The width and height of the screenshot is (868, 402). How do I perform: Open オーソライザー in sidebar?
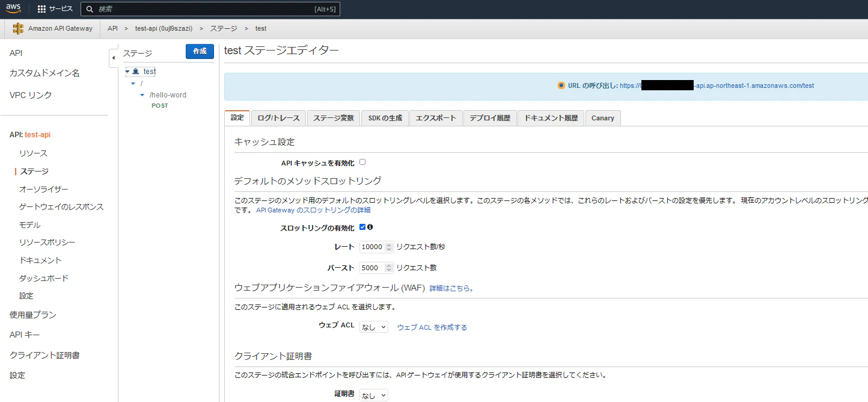point(44,189)
